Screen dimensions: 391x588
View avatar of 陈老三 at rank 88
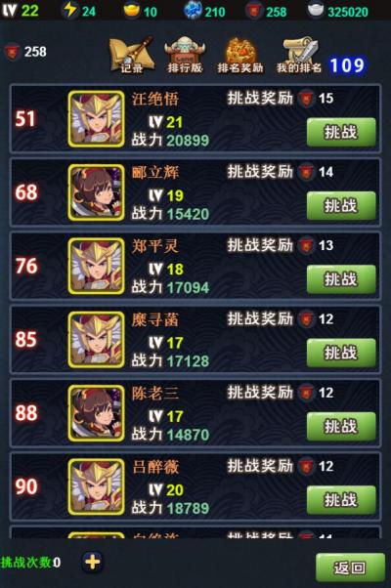(x=96, y=413)
